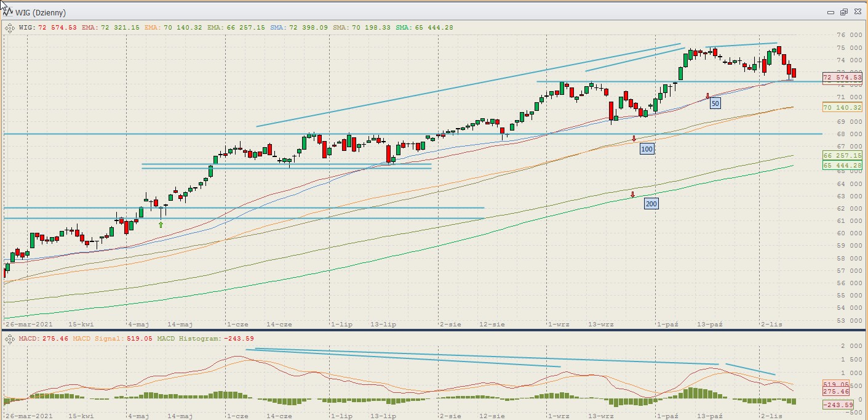The height and width of the screenshot is (420, 868).
Task: Close the WIG (Dzienny) chart window
Action: [x=856, y=12]
